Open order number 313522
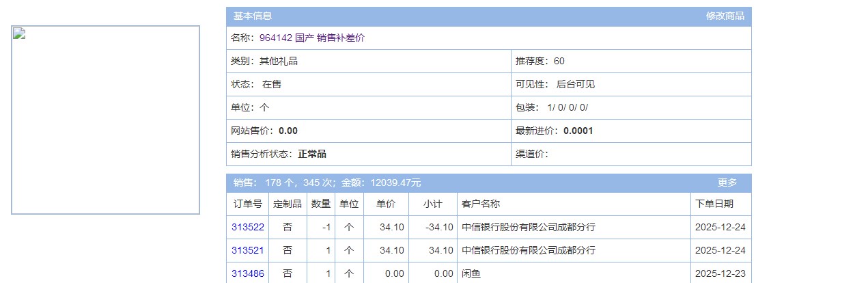 247,228
